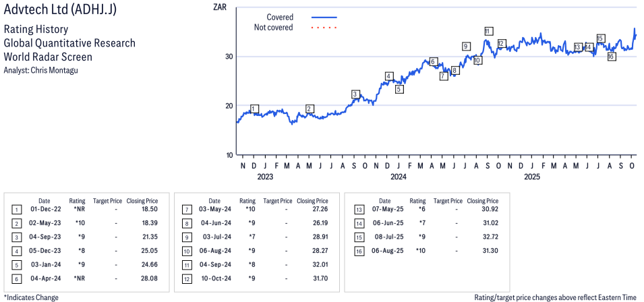The width and height of the screenshot is (644, 302).
Task: Select chart marker 16 on the graph
Action: coord(611,57)
